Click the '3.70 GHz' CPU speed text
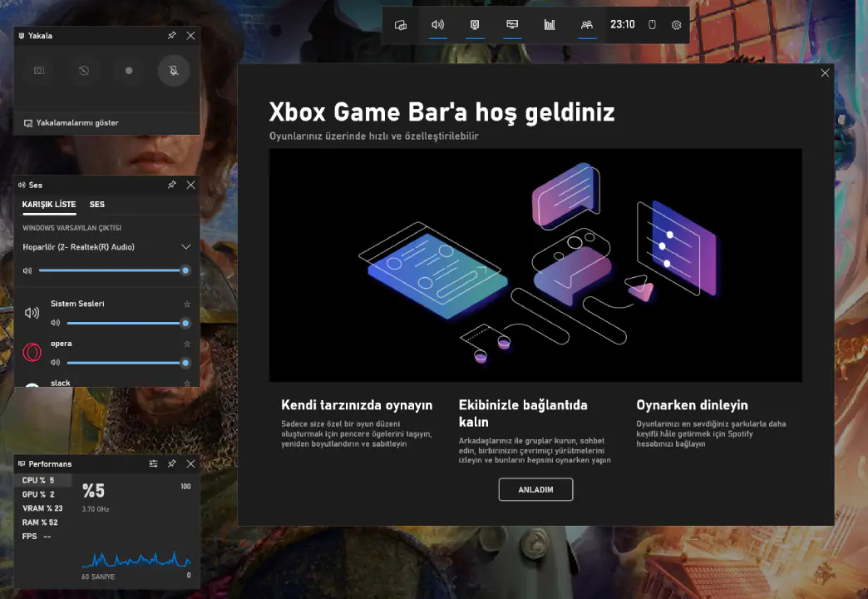Image resolution: width=868 pixels, height=599 pixels. pyautogui.click(x=96, y=508)
